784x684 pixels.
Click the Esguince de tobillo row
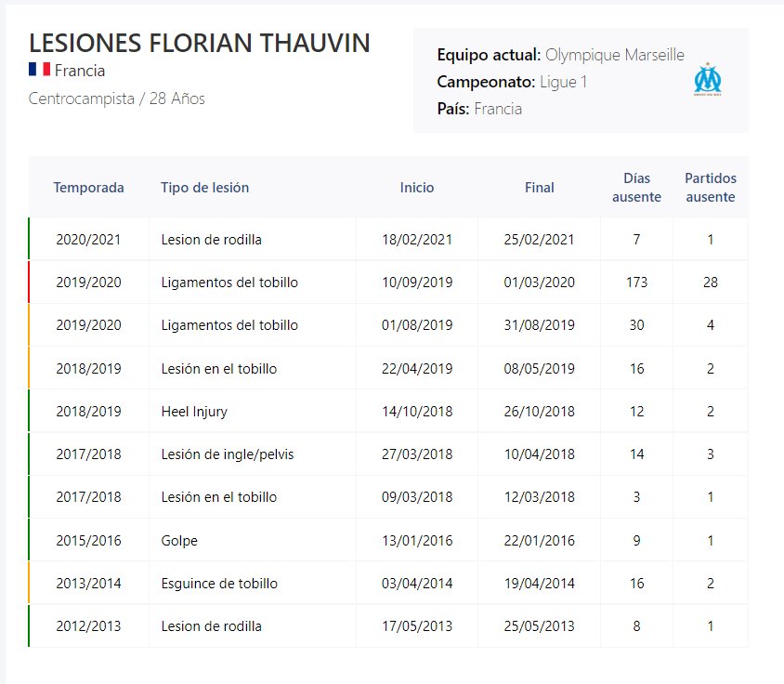tap(219, 584)
